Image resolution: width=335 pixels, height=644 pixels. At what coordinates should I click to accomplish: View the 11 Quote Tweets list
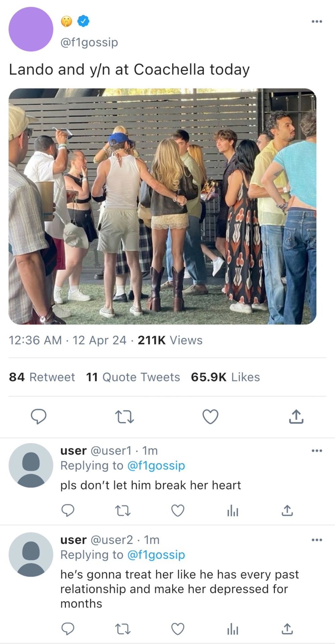coord(133,377)
